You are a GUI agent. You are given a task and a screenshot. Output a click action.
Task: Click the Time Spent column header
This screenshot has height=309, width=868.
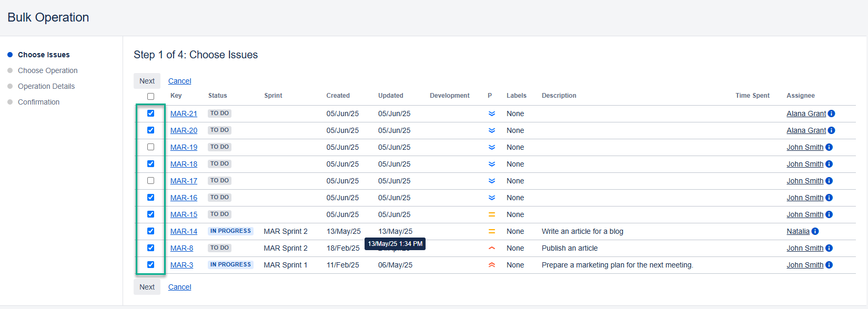tap(752, 96)
